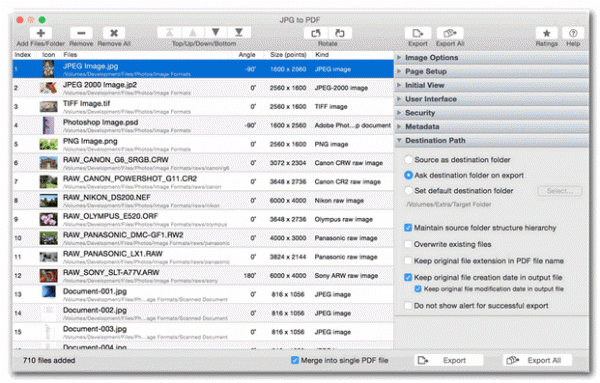The height and width of the screenshot is (383, 600).
Task: Click the Export All toolbar icon
Action: [x=450, y=33]
